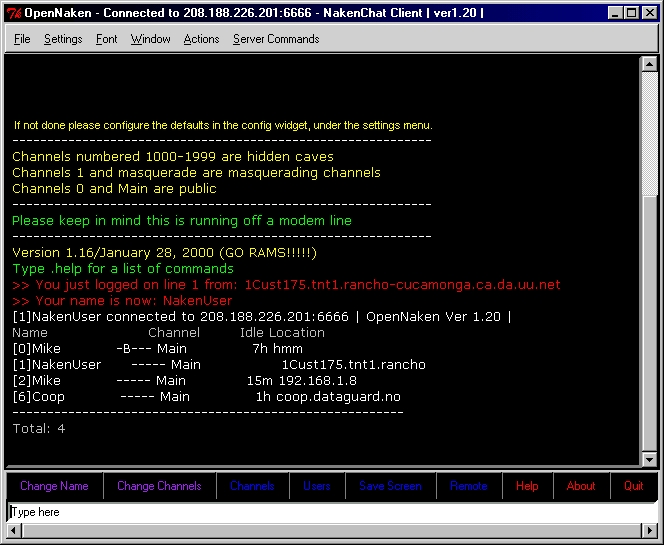664x545 pixels.
Task: Click 'Channels 1 and masquerade' line
Action: (x=196, y=173)
